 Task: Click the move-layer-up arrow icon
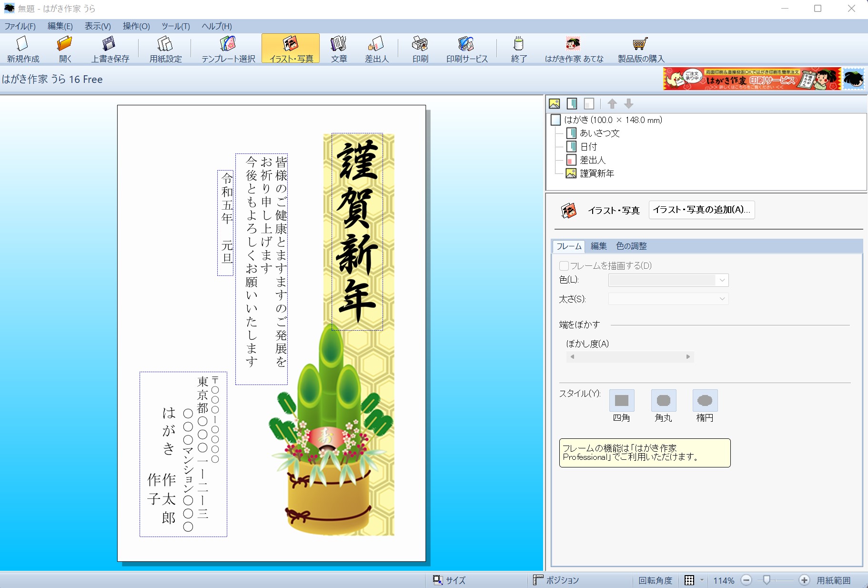pyautogui.click(x=613, y=104)
